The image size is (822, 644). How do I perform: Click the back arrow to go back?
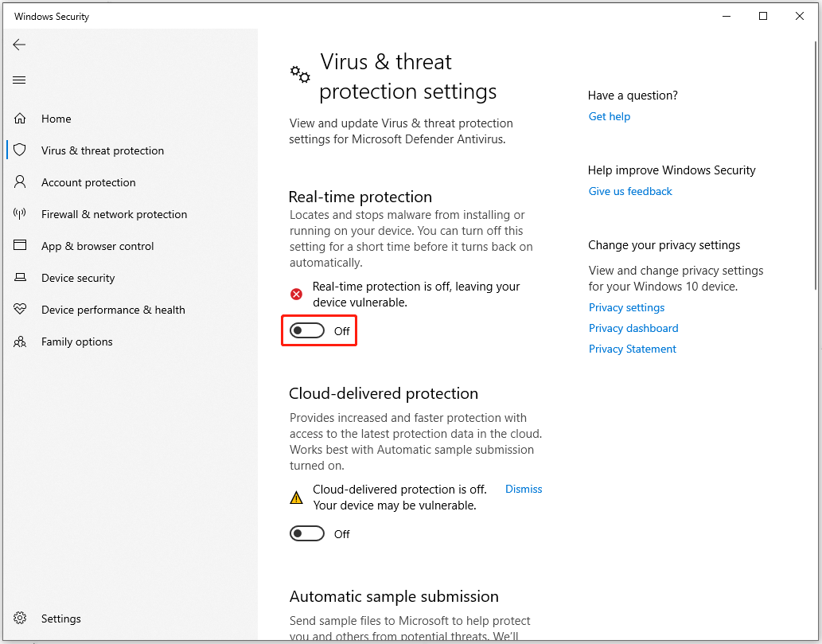[19, 45]
